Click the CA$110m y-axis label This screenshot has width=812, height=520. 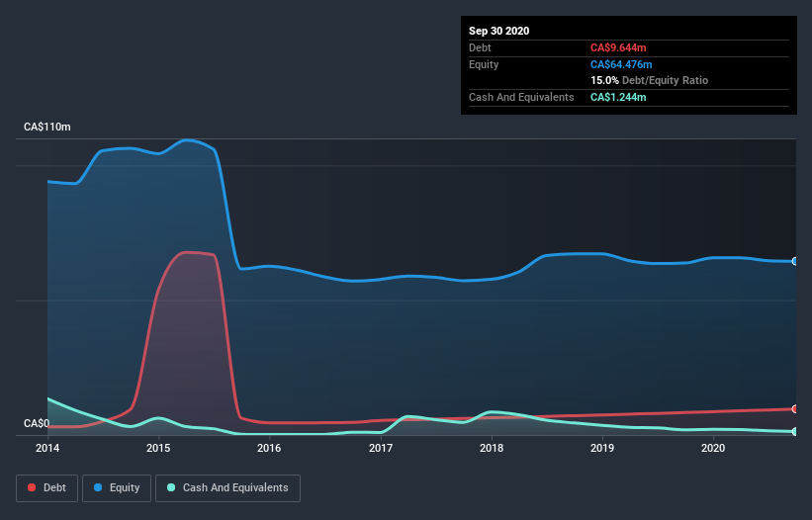[x=47, y=127]
